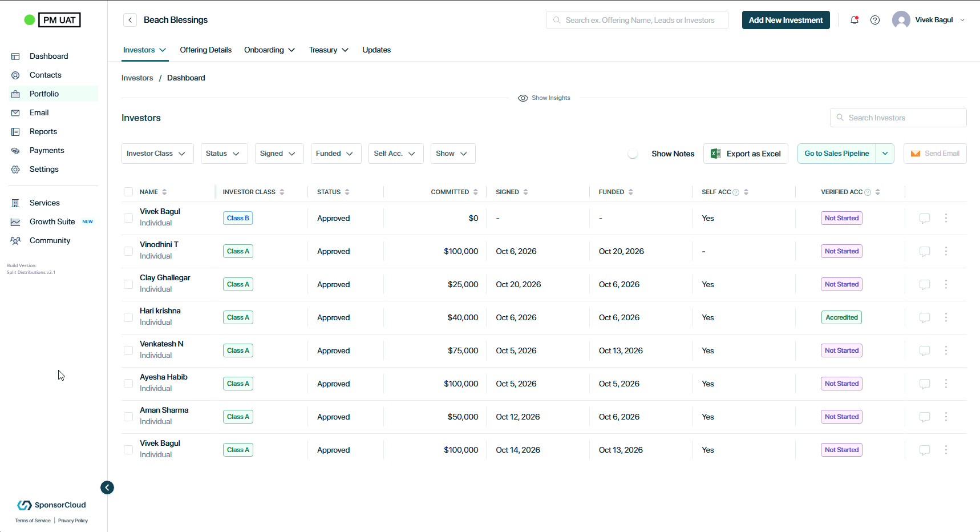The height and width of the screenshot is (532, 980).
Task: Click note icon in Clay Ghallegar row
Action: click(x=925, y=284)
